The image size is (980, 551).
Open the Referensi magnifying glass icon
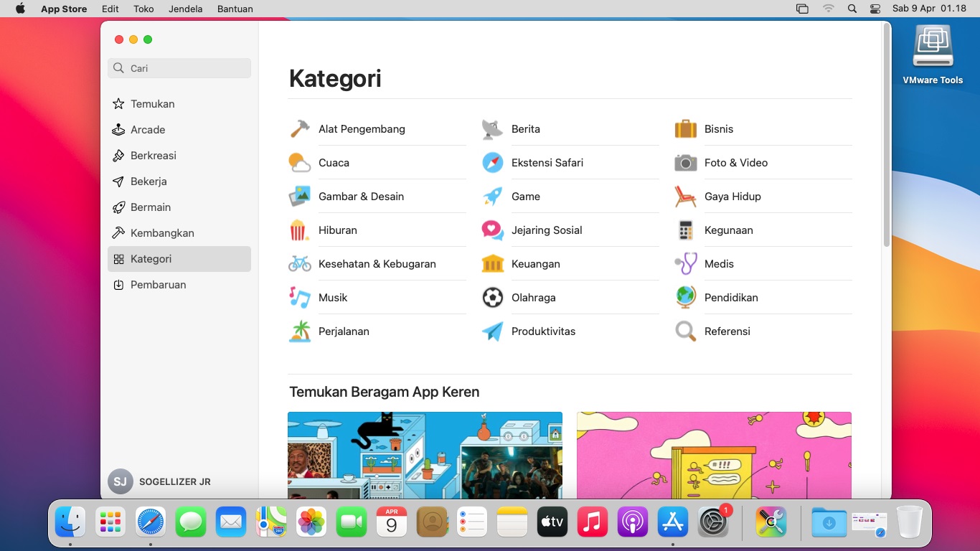pyautogui.click(x=686, y=331)
